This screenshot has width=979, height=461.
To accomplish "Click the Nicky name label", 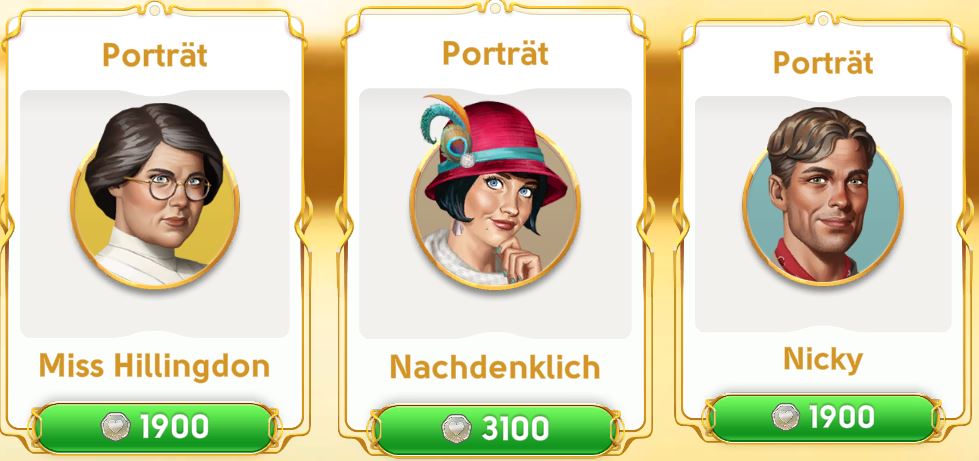I will 823,360.
